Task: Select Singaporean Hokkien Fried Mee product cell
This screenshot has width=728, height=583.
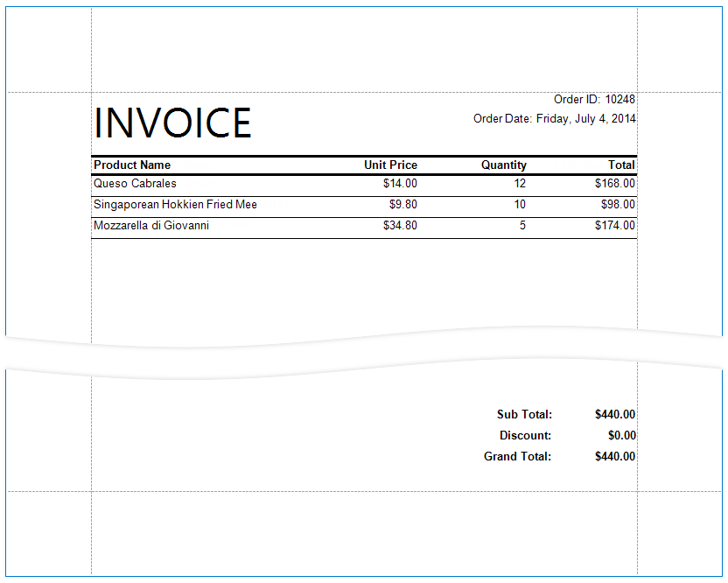Action: (175, 205)
